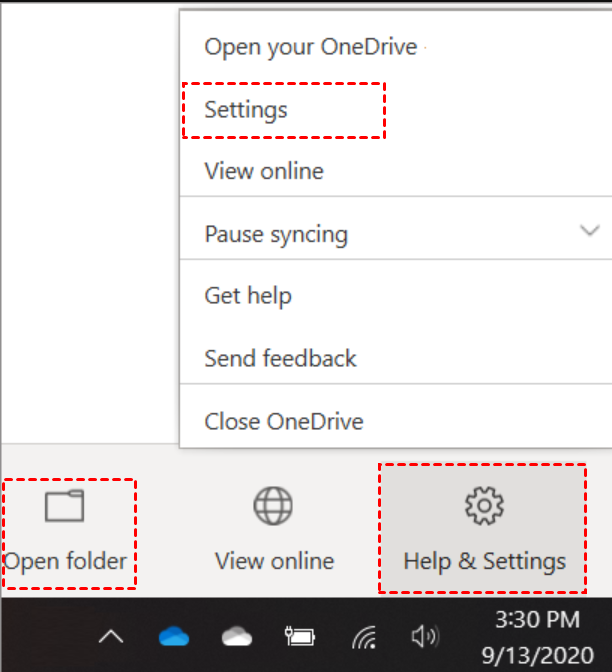This screenshot has width=612, height=672.
Task: Select View online in the popup menu
Action: [264, 171]
